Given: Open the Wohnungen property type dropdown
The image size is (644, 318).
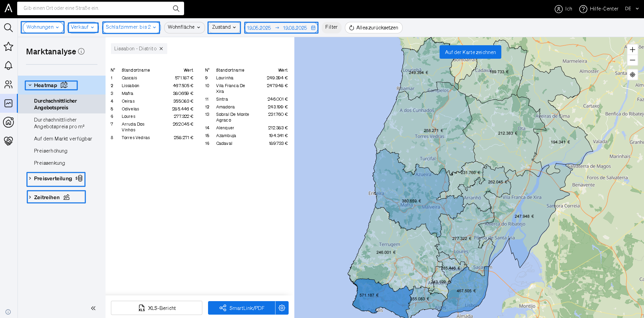Looking at the screenshot, I should point(42,27).
